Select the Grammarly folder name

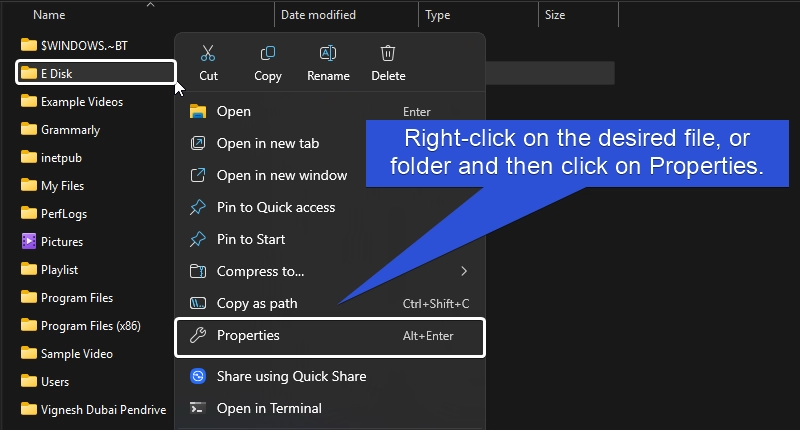70,130
